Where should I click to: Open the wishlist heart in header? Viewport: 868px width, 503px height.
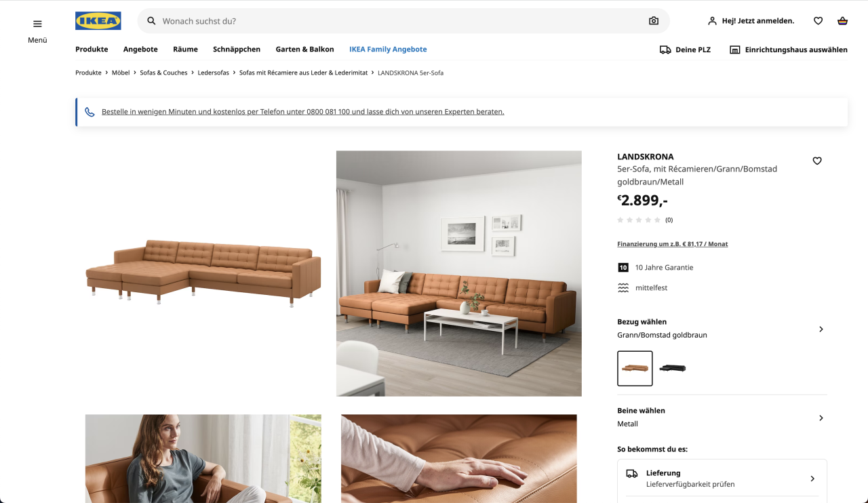point(818,21)
